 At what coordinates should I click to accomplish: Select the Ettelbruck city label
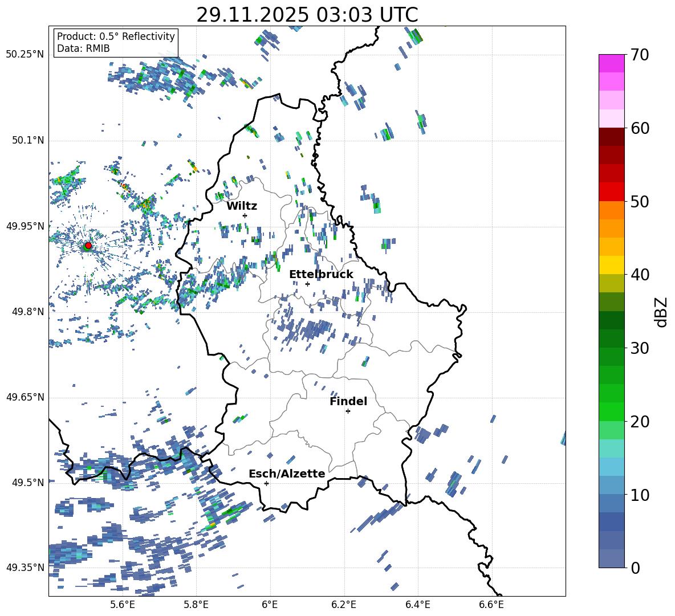[x=321, y=274]
